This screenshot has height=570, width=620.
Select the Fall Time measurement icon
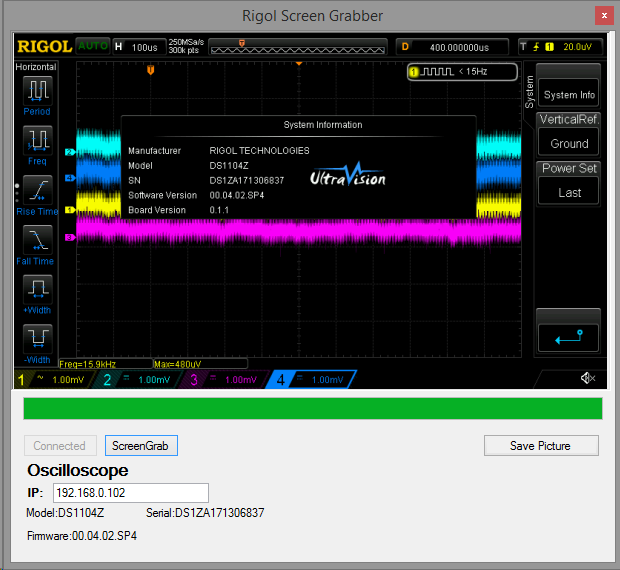pyautogui.click(x=38, y=239)
